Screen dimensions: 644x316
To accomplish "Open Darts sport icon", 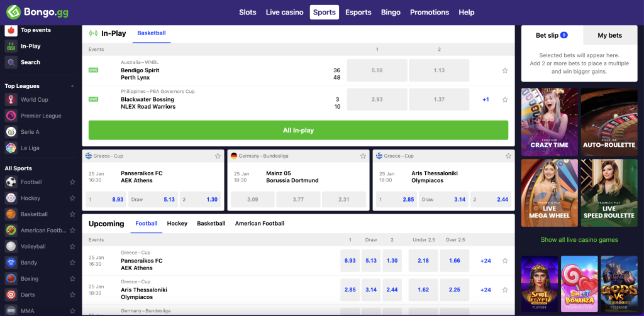I will [x=11, y=295].
